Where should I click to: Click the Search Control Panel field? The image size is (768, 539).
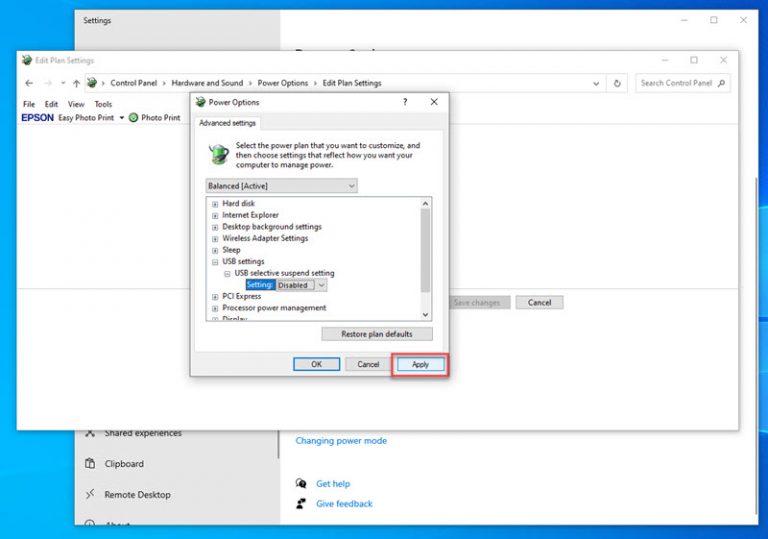click(682, 83)
